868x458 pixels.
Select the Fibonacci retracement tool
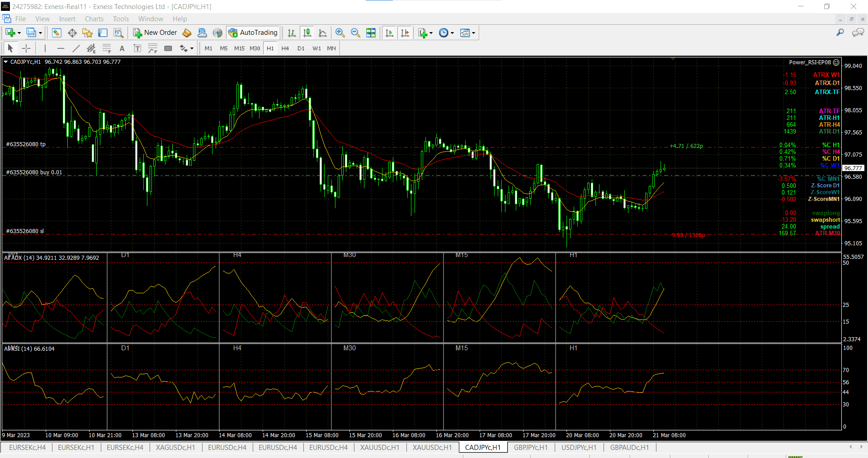(107, 48)
